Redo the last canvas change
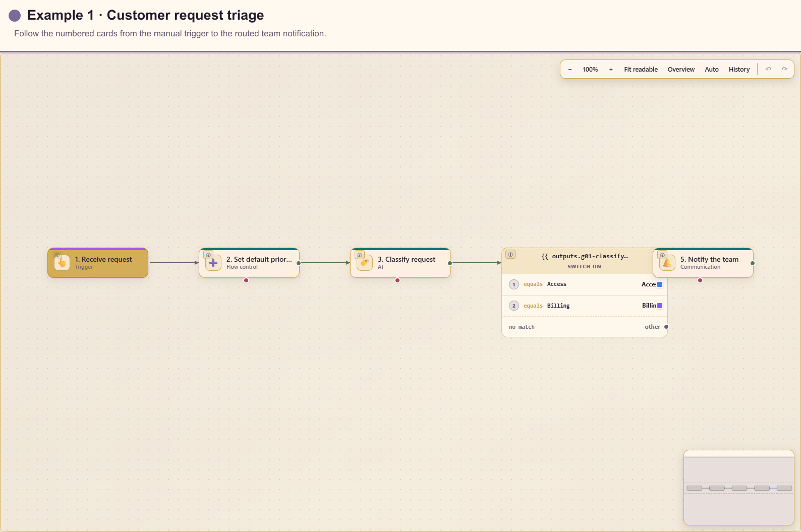 click(x=784, y=69)
